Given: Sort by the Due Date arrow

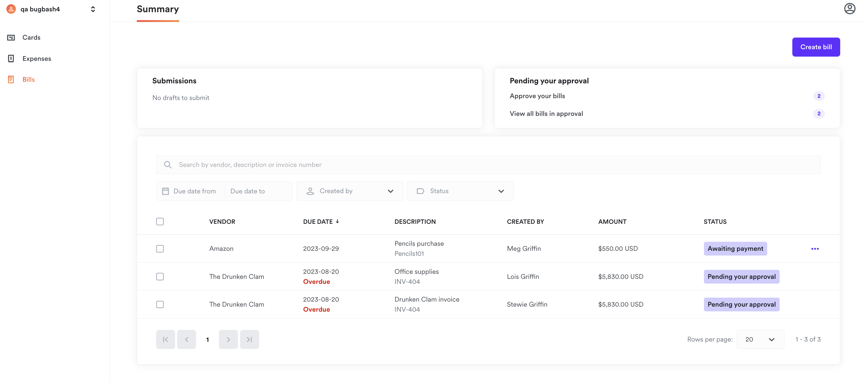Looking at the screenshot, I should [x=337, y=221].
